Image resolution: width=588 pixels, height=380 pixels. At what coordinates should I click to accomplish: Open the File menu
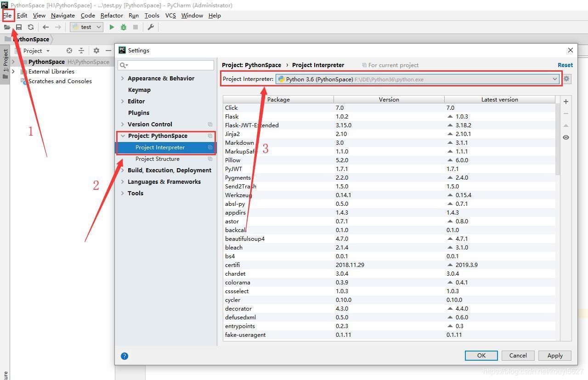point(7,15)
